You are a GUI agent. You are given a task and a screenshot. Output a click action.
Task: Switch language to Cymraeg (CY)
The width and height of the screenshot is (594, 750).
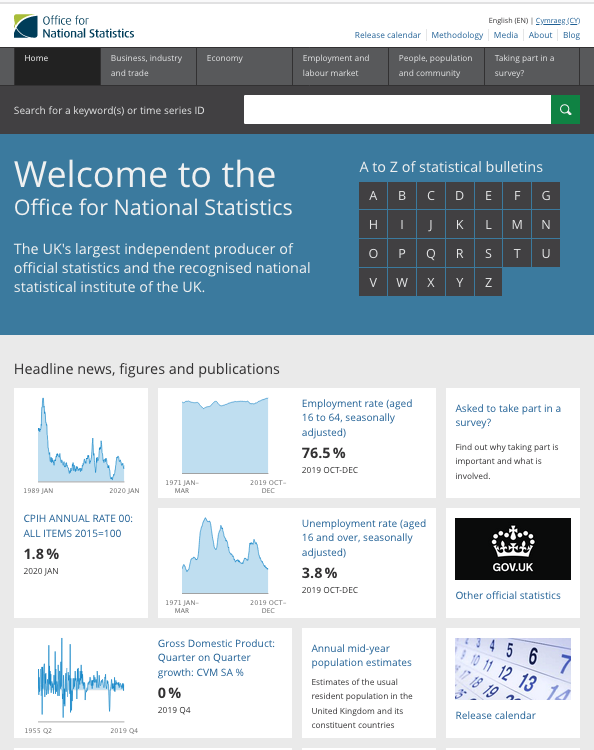tap(558, 21)
